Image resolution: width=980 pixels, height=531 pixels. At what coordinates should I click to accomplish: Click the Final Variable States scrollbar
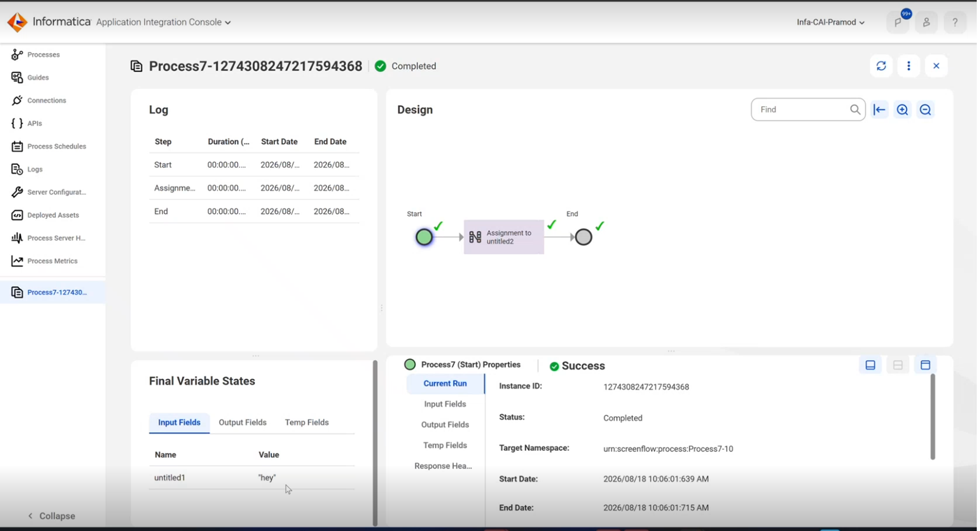coord(375,443)
